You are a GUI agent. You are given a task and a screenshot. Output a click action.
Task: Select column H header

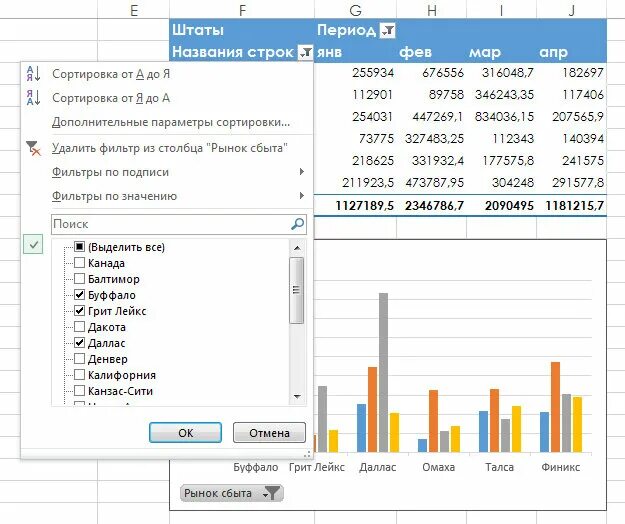[432, 10]
